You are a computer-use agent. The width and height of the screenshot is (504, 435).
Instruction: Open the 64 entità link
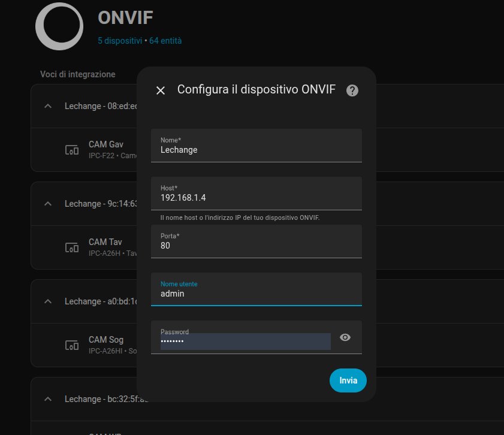coord(165,41)
